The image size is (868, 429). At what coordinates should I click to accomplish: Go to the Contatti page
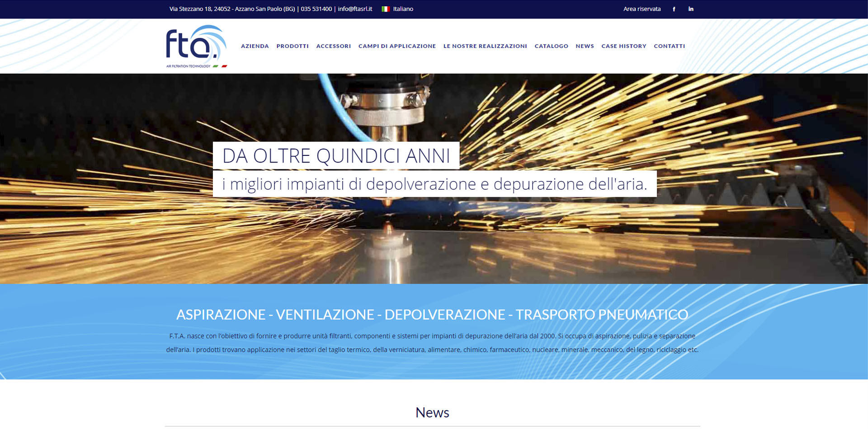point(670,46)
